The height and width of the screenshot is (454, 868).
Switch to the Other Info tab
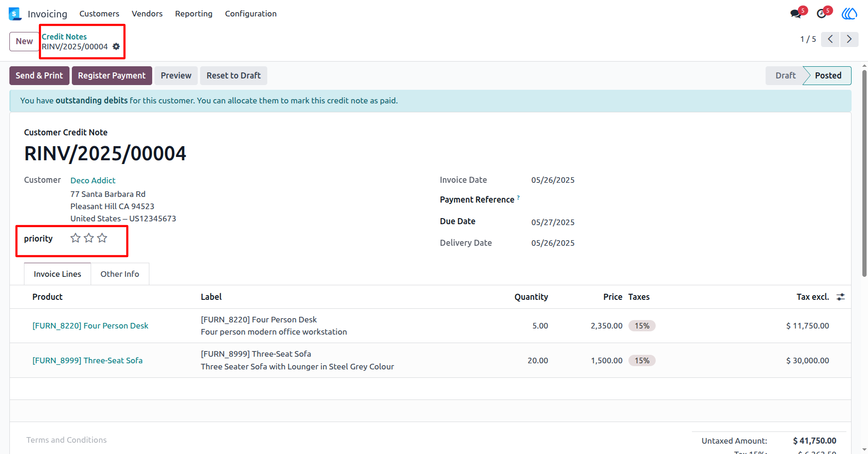[120, 274]
